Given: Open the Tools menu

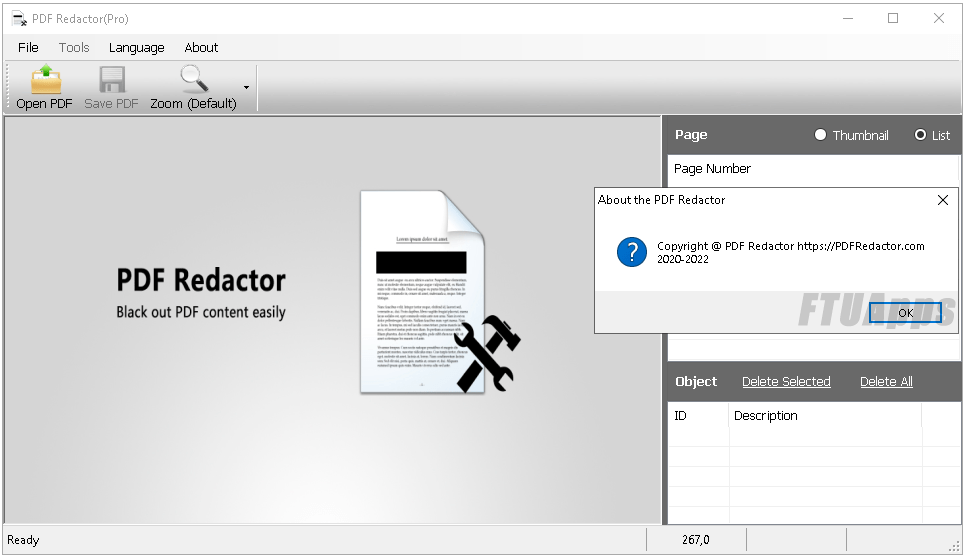Looking at the screenshot, I should coord(74,47).
